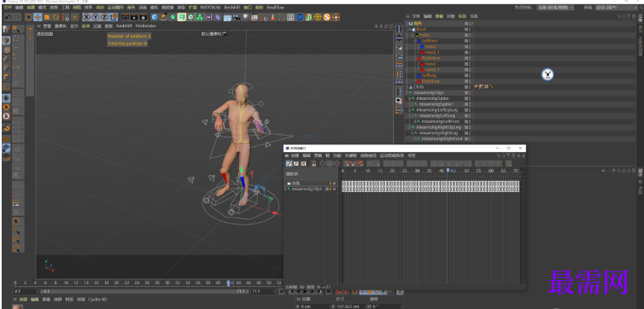Select the Scale tool

pyautogui.click(x=47, y=17)
